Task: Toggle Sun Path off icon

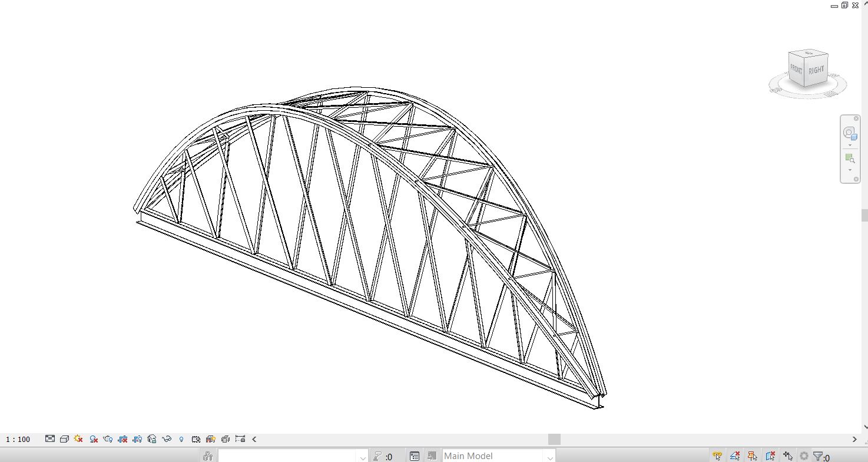Action: [x=78, y=439]
